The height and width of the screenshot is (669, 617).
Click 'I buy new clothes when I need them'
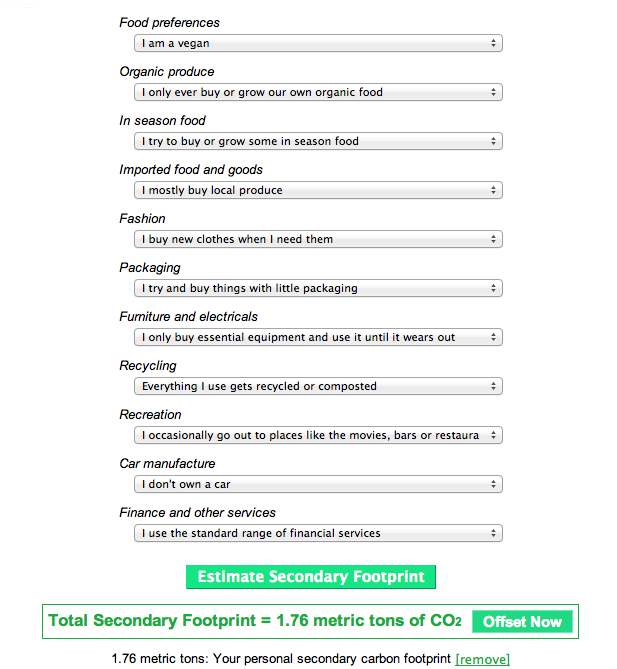click(x=237, y=239)
